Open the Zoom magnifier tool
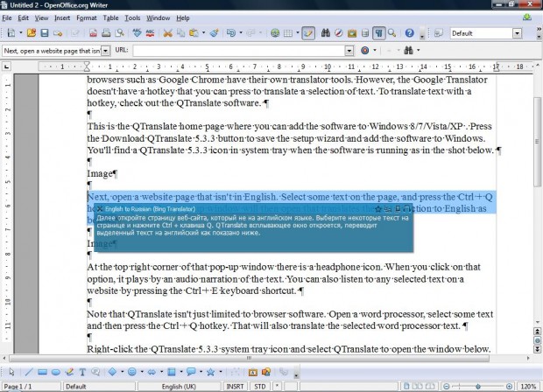This screenshot has width=543, height=392. (391, 33)
